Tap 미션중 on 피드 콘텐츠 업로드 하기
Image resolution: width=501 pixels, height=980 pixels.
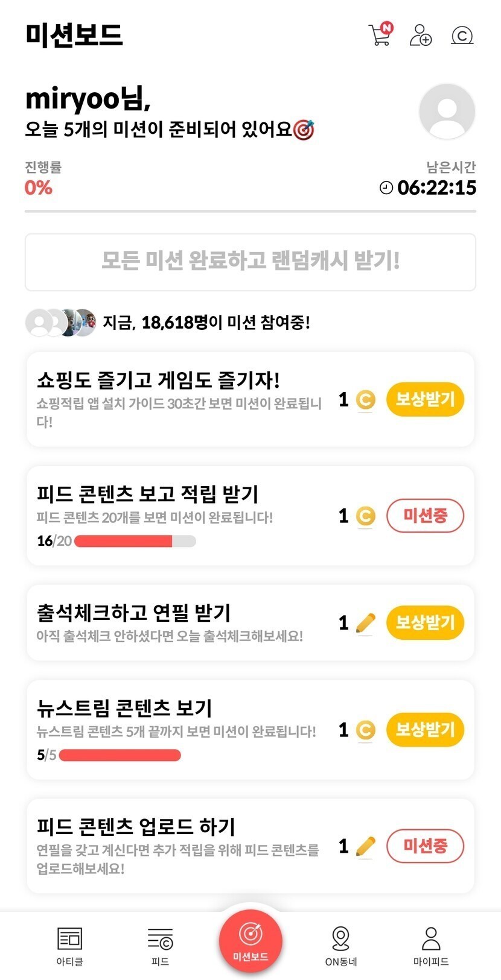[x=425, y=846]
